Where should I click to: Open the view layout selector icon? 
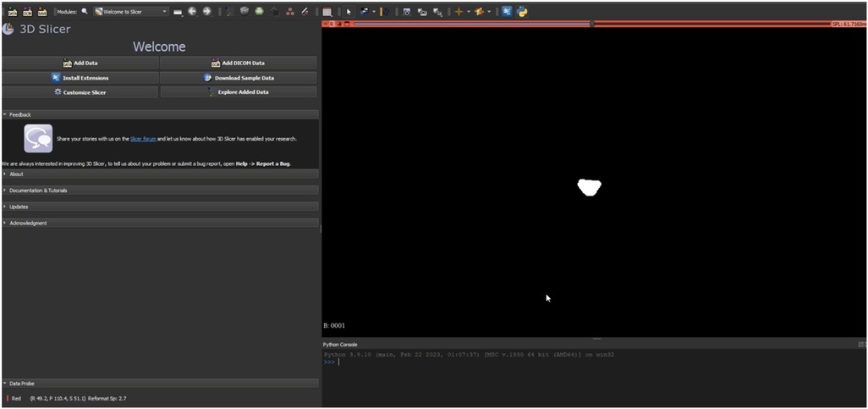coord(327,12)
